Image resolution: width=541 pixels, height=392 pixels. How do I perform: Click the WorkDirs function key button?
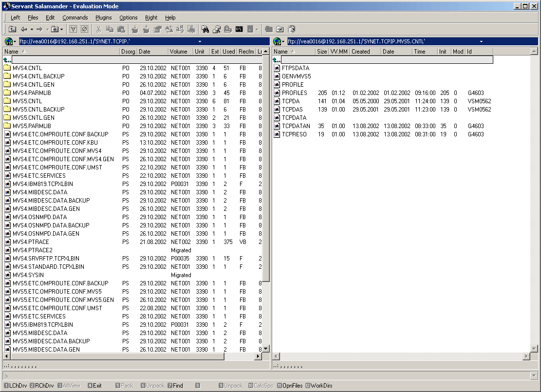(x=319, y=386)
